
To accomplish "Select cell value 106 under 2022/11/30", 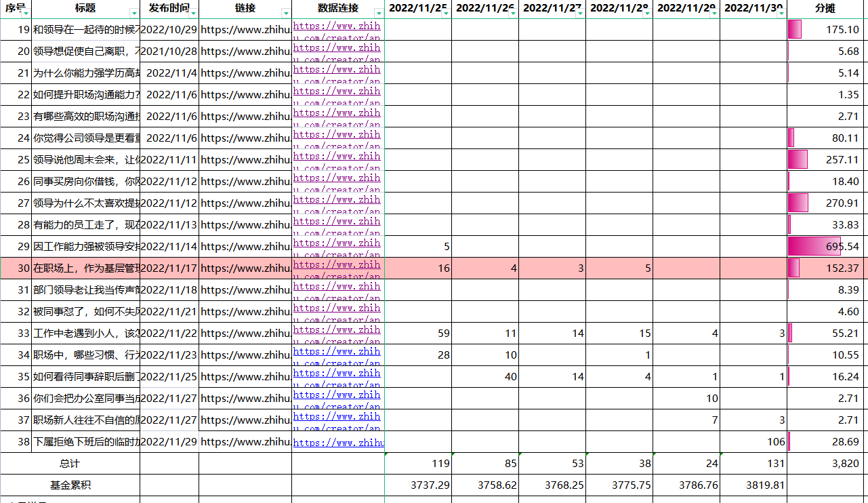I will [x=753, y=442].
